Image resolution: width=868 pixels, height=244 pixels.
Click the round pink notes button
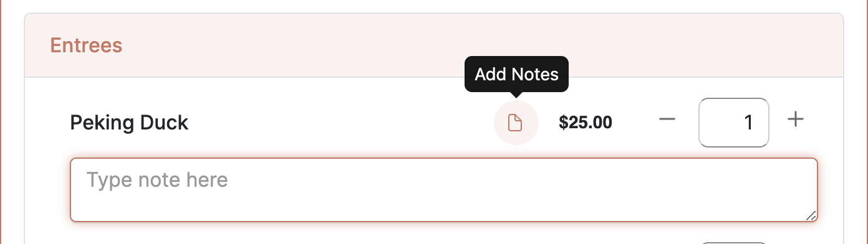tap(516, 123)
